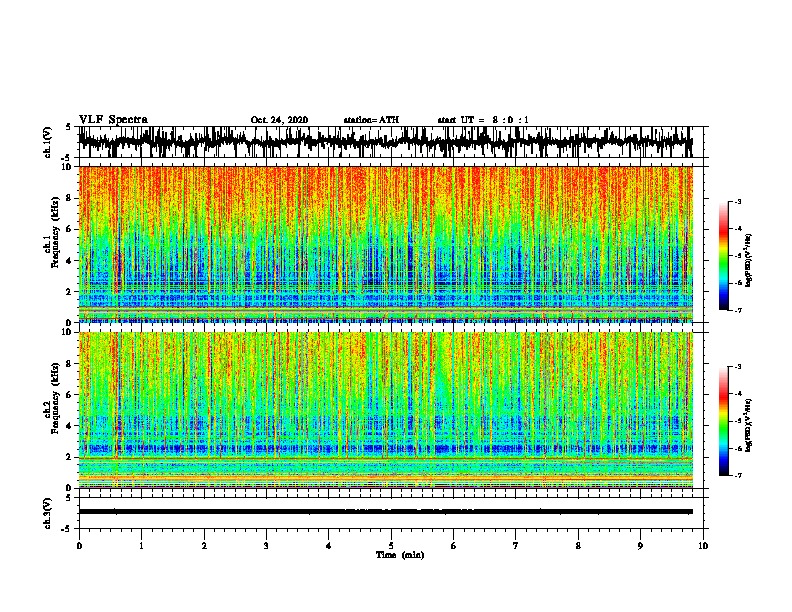Click inside the ch.2 spectrogram panel

tap(386, 410)
